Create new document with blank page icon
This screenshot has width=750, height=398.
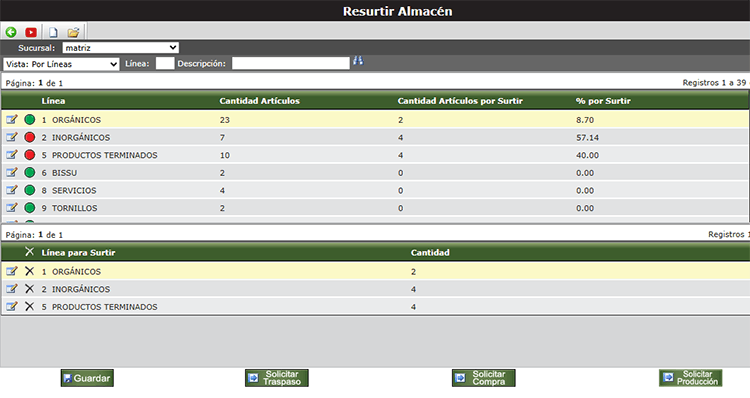pyautogui.click(x=53, y=33)
